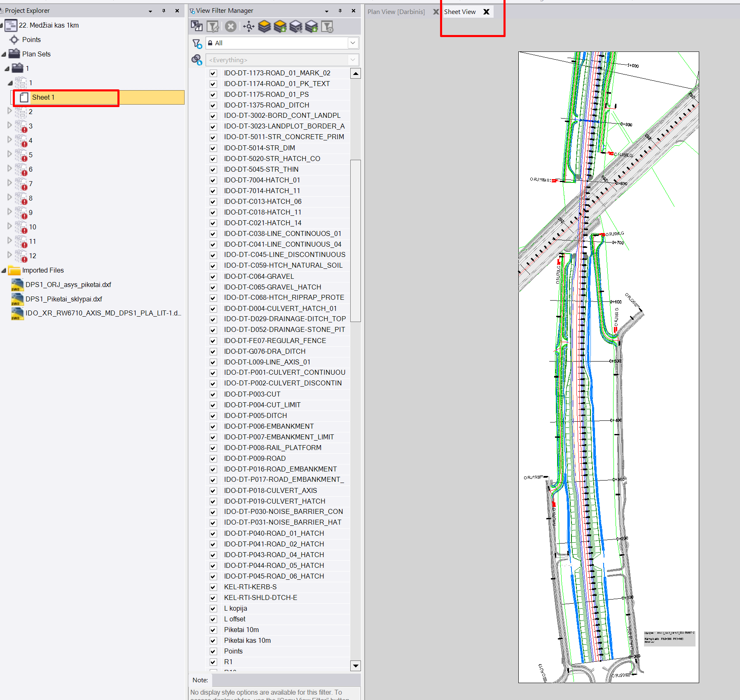
Task: Select Sheet 1 in Project Explorer
Action: (43, 98)
